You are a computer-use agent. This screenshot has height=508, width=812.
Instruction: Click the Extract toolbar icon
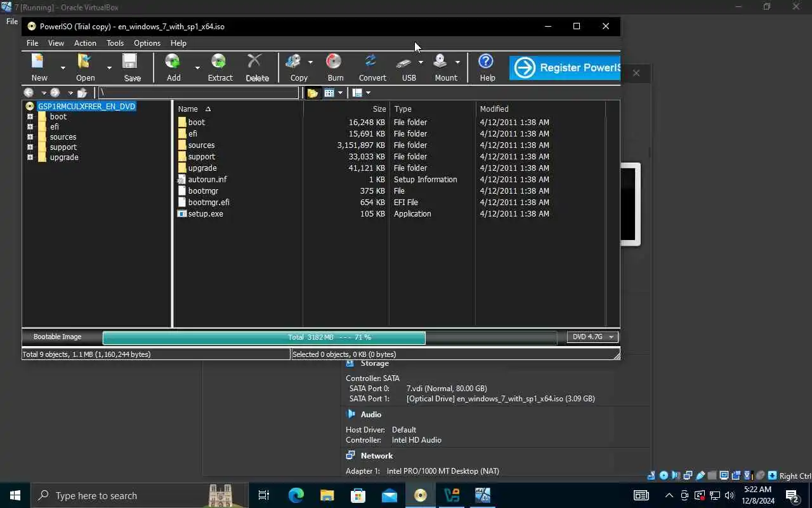tap(219, 62)
